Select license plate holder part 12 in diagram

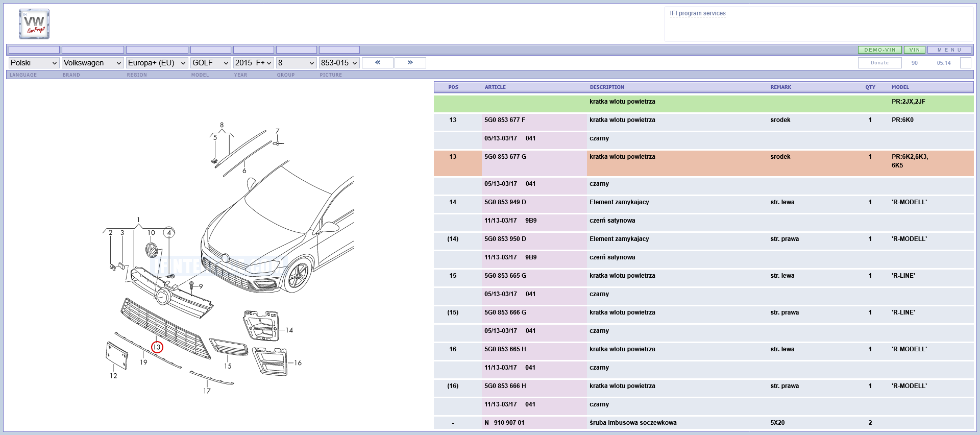(116, 355)
